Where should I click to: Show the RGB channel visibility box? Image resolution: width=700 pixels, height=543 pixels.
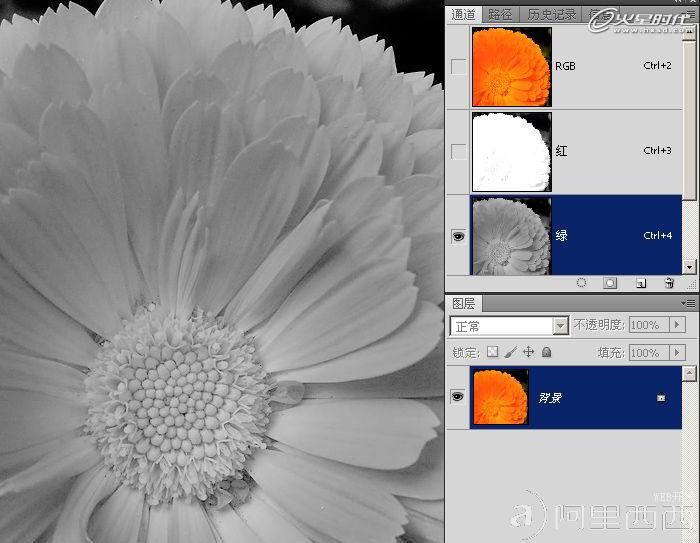[x=458, y=67]
